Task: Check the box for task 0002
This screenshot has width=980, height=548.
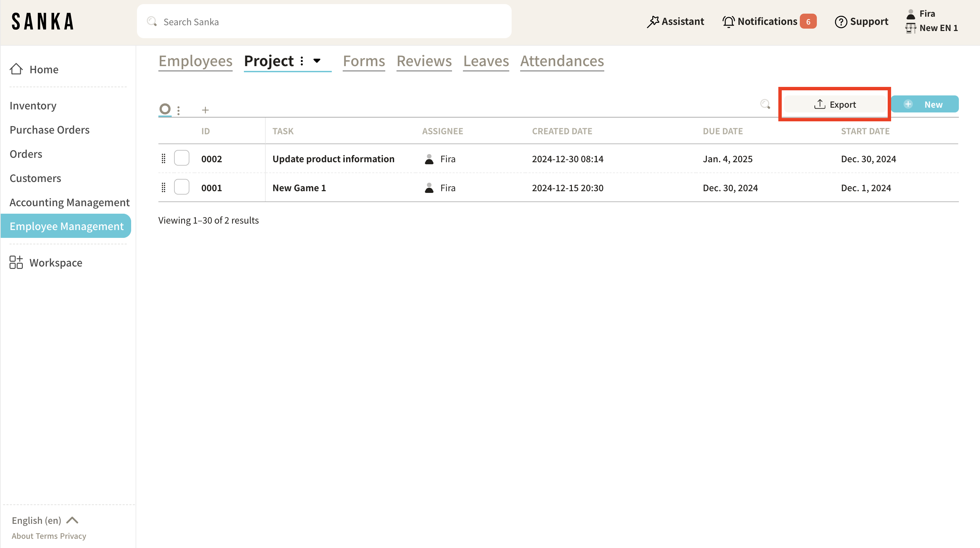Action: pyautogui.click(x=182, y=158)
